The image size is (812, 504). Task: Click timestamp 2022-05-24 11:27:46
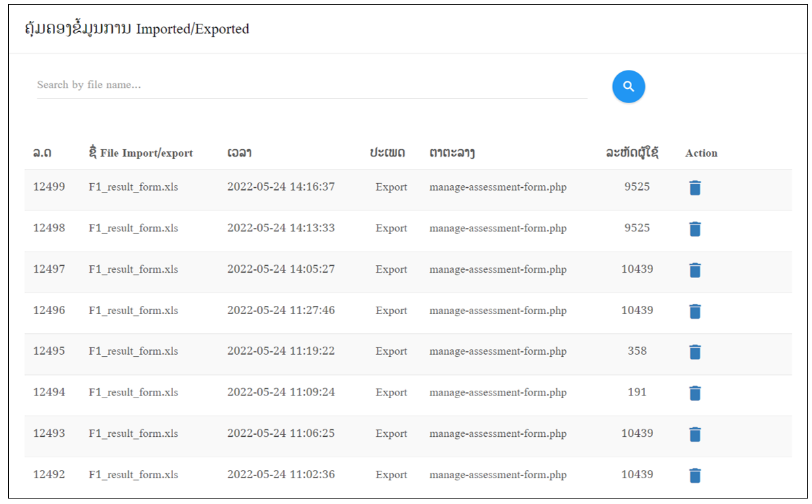(281, 311)
